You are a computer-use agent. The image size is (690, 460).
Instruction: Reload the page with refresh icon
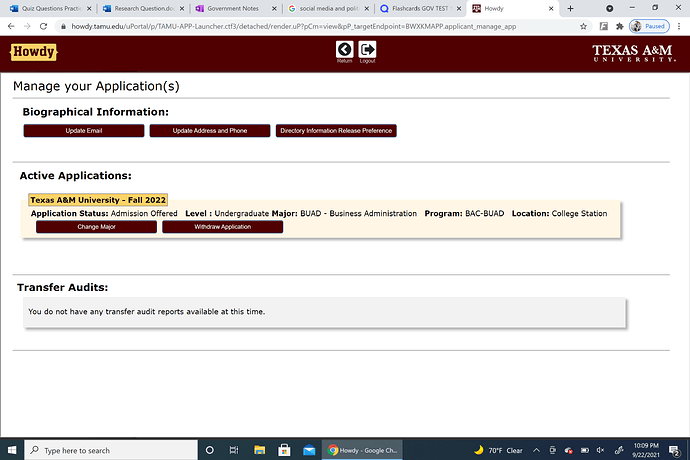(x=43, y=26)
